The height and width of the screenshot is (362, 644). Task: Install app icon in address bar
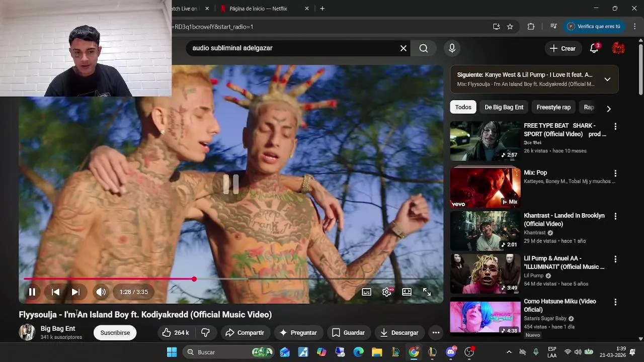pyautogui.click(x=497, y=27)
